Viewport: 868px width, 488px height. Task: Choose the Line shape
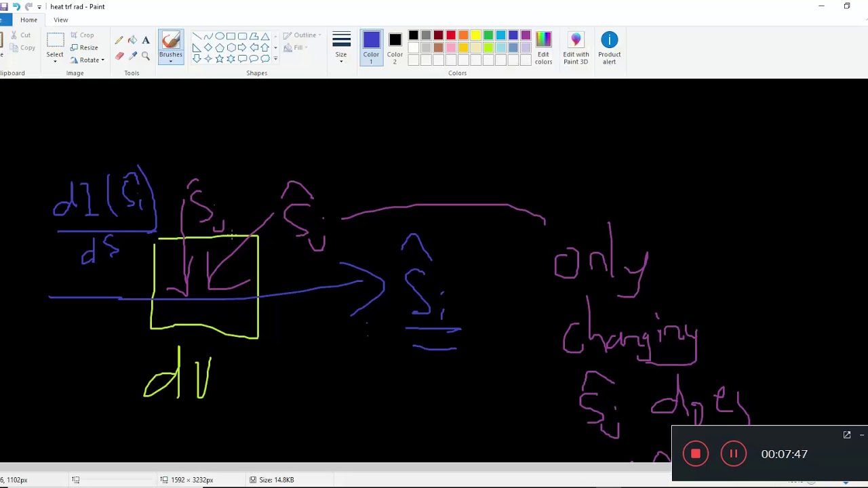pyautogui.click(x=197, y=36)
